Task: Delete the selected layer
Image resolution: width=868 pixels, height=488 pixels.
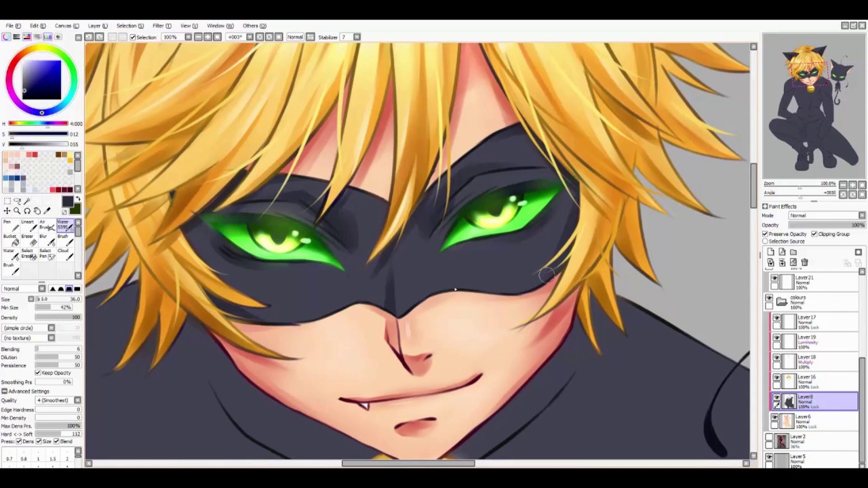Action: (x=805, y=262)
